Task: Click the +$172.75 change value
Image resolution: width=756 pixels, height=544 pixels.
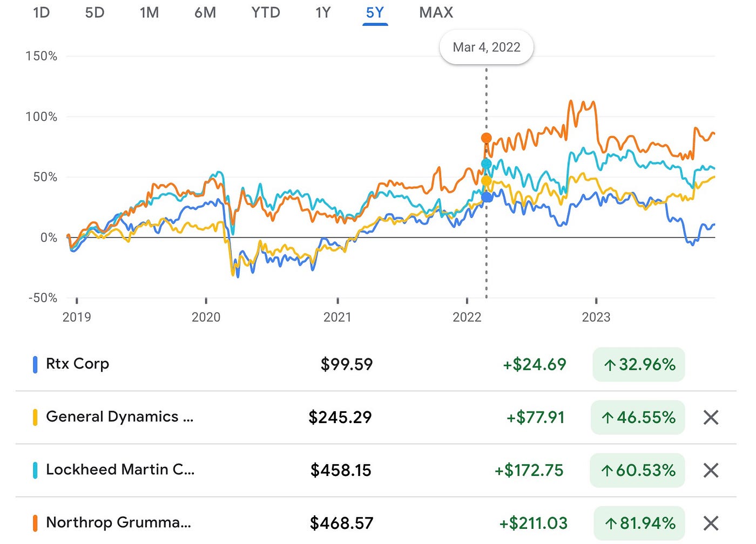Action: point(529,470)
